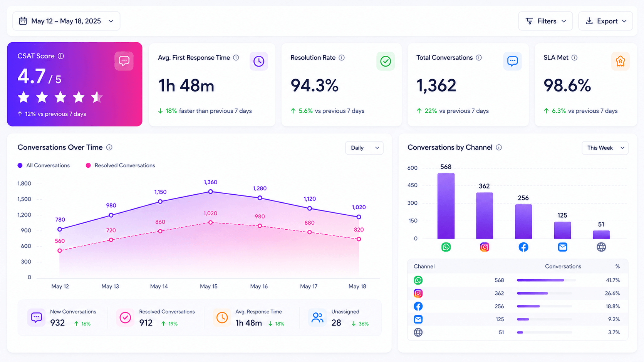Click the clock icon in First Response card
The height and width of the screenshot is (362, 644).
pyautogui.click(x=259, y=61)
